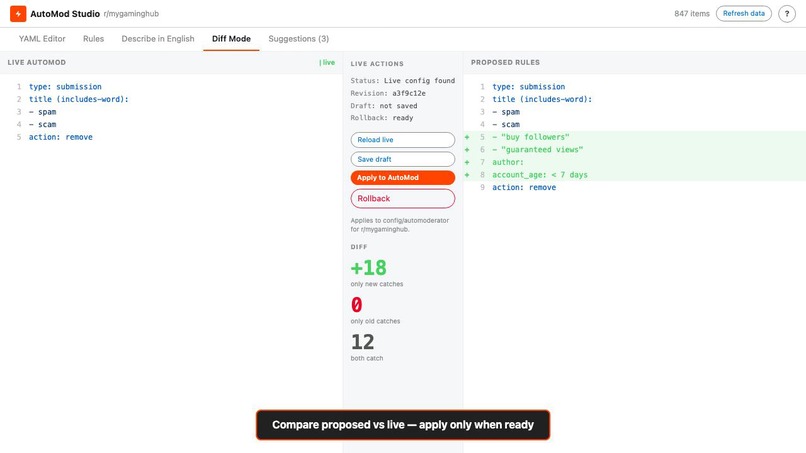Screen dimensions: 806x453
Task: Click added line 'account_age: < 7 days'
Action: click(540, 175)
